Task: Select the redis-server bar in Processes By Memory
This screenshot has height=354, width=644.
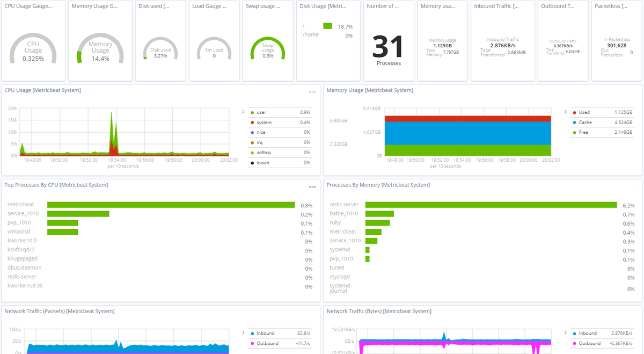Action: 491,205
